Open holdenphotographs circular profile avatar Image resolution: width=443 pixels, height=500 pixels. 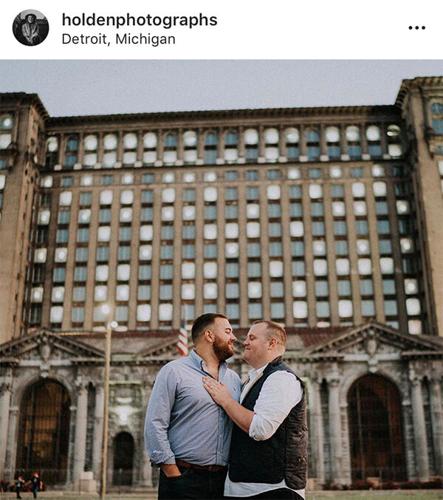[30, 28]
